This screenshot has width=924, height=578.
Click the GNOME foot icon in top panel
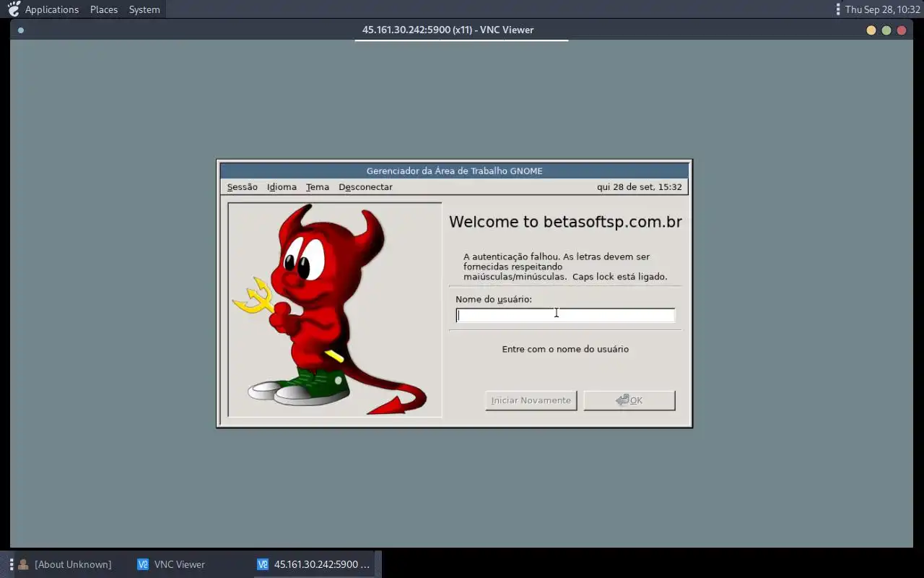14,9
